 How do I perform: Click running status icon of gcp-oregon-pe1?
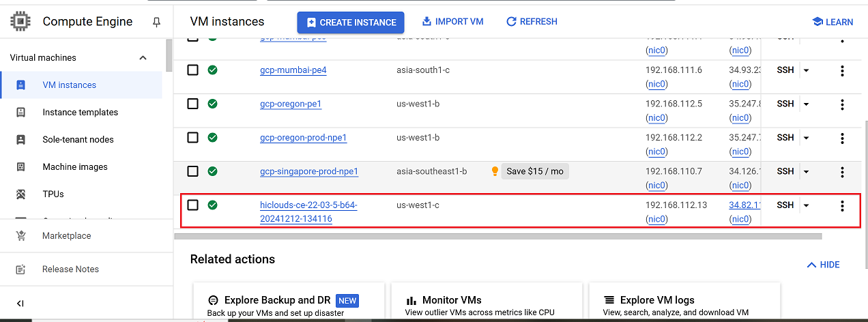click(213, 104)
